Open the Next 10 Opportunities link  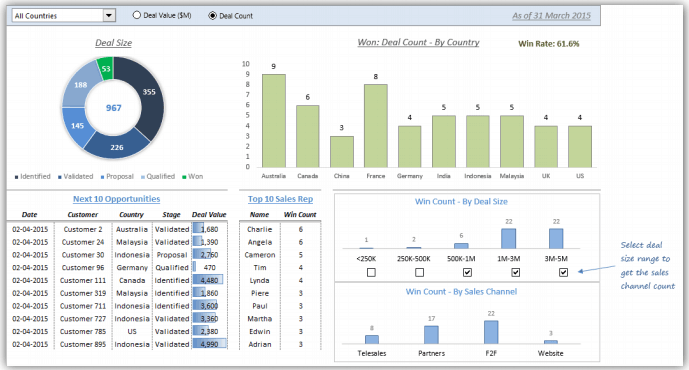tap(116, 199)
